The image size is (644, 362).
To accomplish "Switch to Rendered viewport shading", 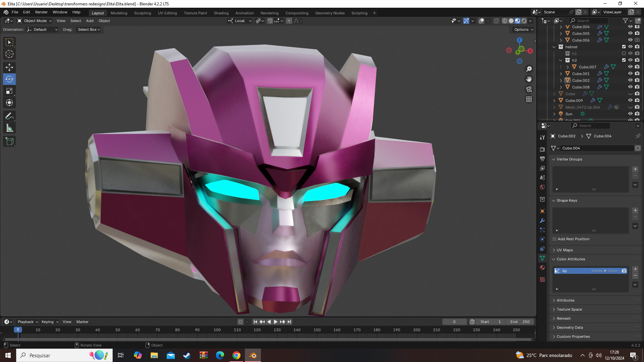I will (524, 21).
